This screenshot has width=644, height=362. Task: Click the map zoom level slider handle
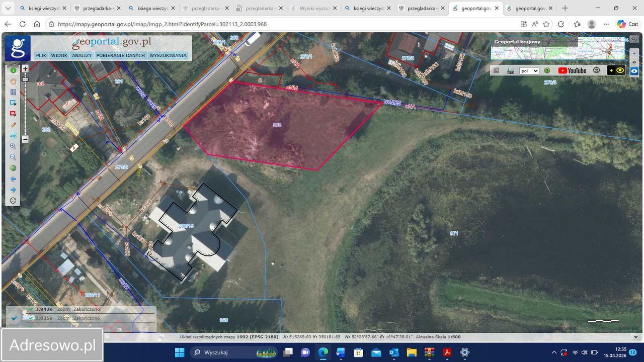point(25,79)
